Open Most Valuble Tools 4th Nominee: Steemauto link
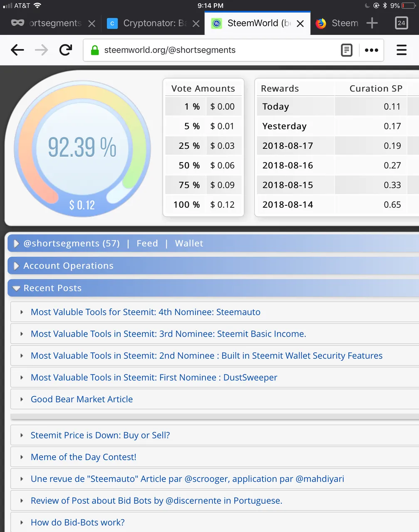419x532 pixels. tap(146, 312)
